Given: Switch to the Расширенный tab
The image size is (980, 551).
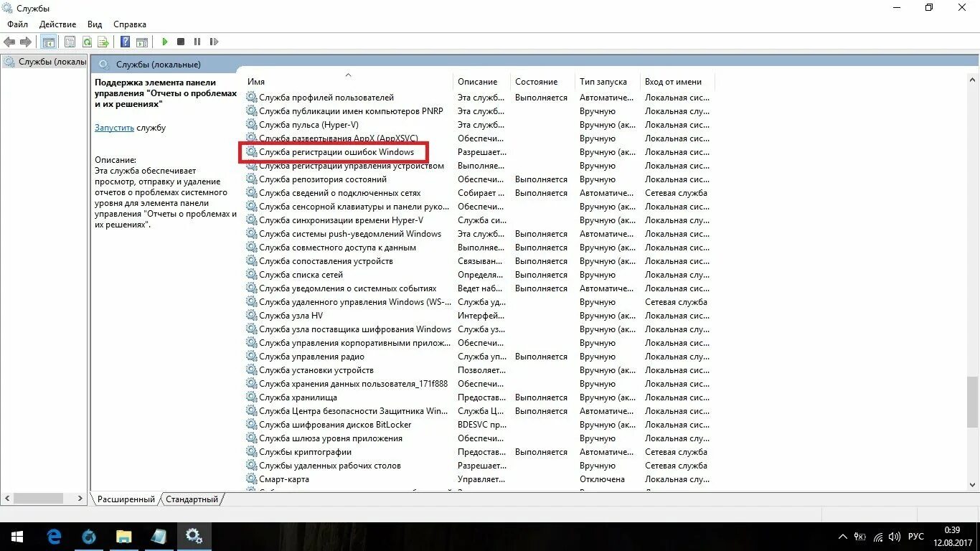Looking at the screenshot, I should click(x=126, y=499).
